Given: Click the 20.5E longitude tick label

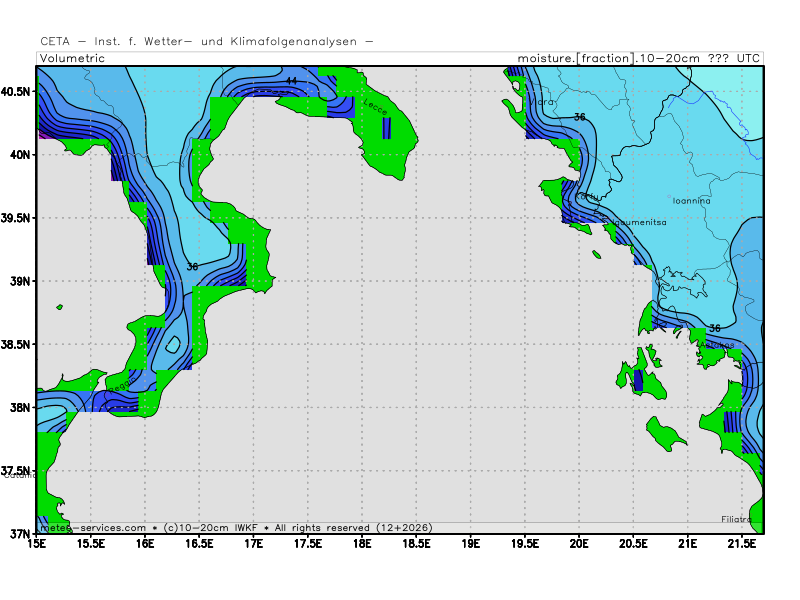Looking at the screenshot, I should (x=632, y=544).
